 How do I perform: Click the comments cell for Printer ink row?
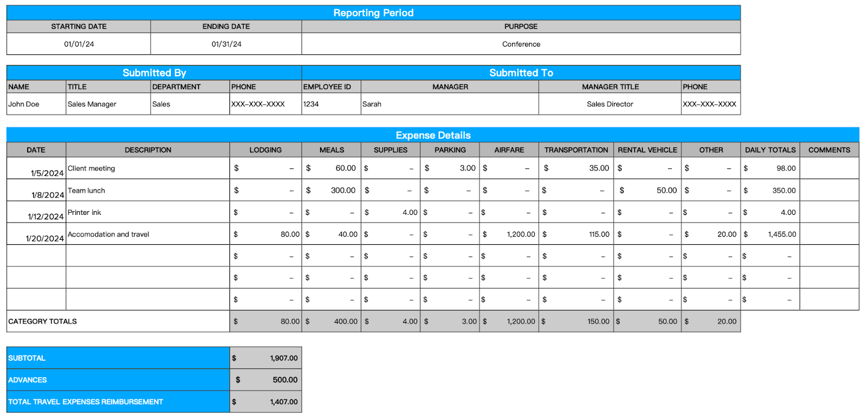[829, 212]
